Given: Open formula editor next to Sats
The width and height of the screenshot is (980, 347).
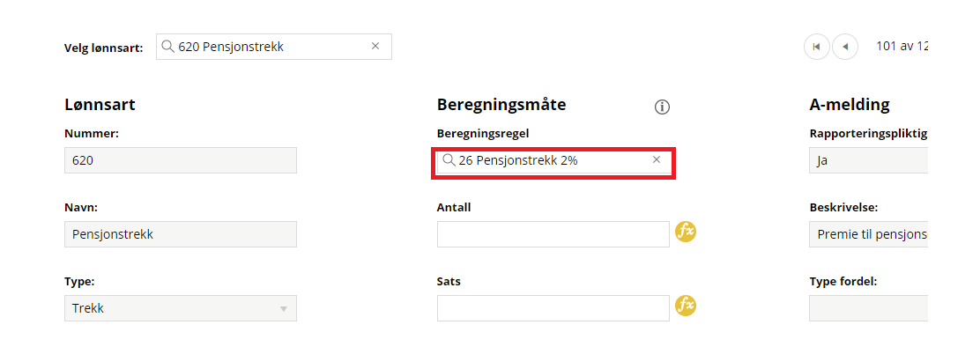Looking at the screenshot, I should tap(686, 306).
